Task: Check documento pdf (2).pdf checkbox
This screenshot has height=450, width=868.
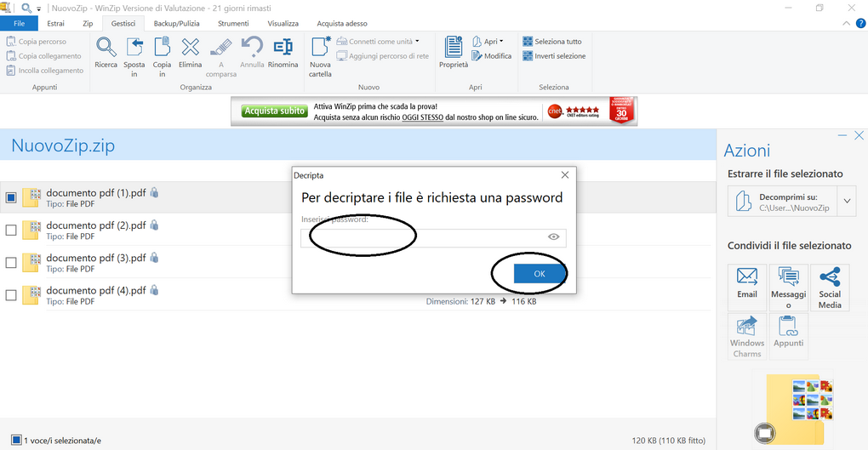Action: [x=11, y=231]
